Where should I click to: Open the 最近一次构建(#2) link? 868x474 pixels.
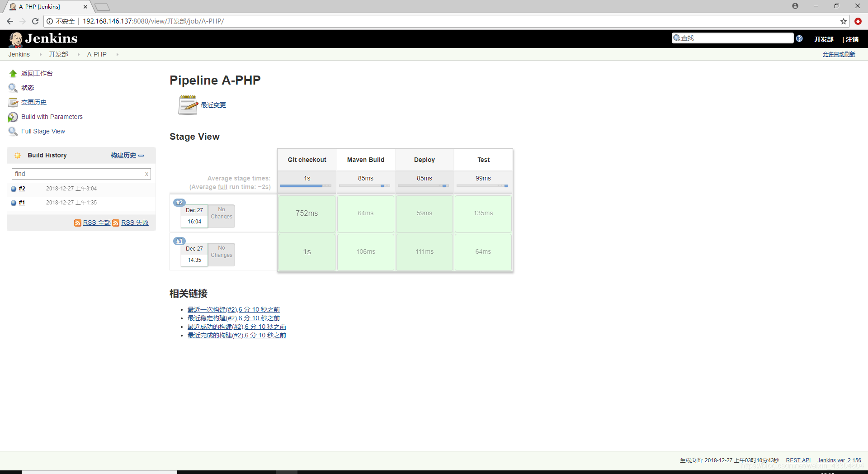pyautogui.click(x=234, y=309)
